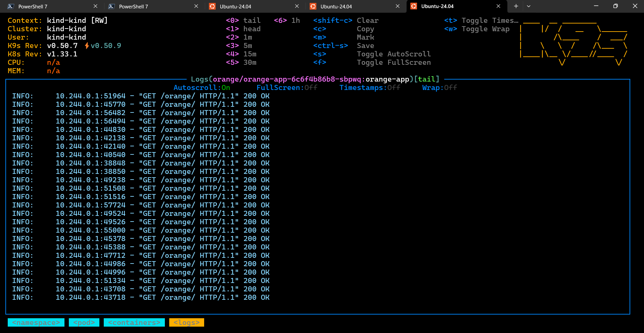Click log line with port 47712
This screenshot has height=333, width=644.
(141, 255)
